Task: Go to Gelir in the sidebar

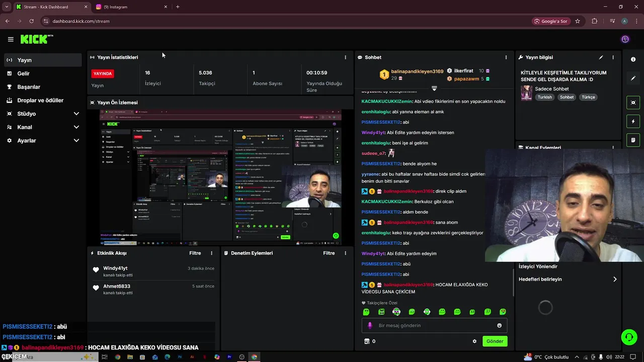Action: pos(43,73)
